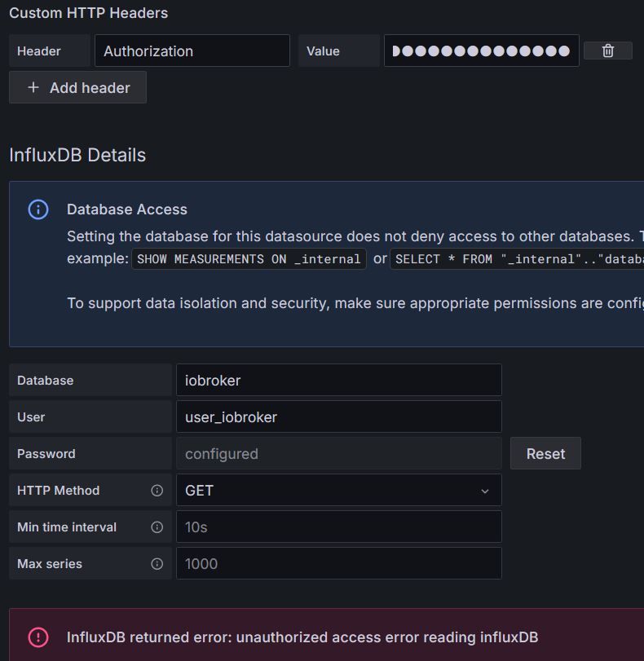Click the error warning icon

[38, 637]
